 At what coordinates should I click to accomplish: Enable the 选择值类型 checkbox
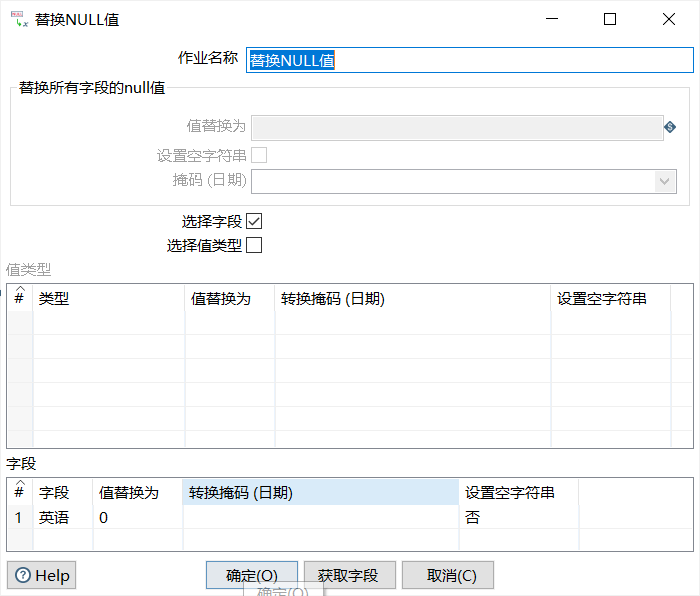(x=254, y=245)
